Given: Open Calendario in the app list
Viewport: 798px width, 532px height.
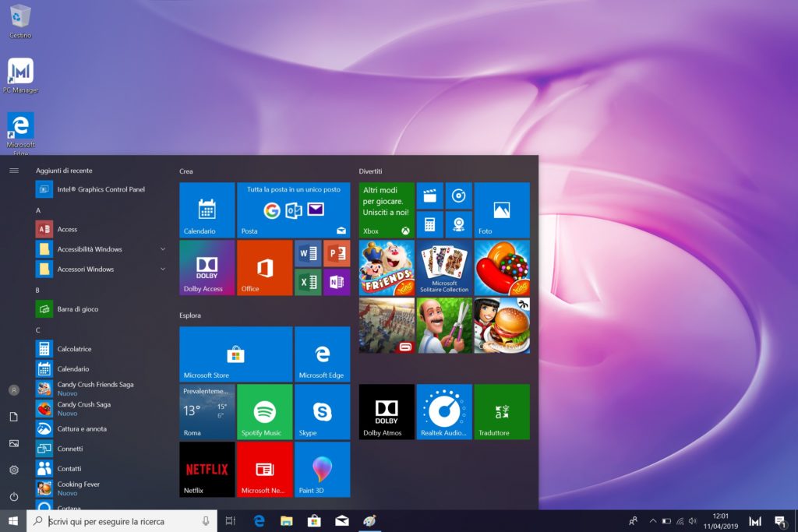Looking at the screenshot, I should pyautogui.click(x=101, y=368).
